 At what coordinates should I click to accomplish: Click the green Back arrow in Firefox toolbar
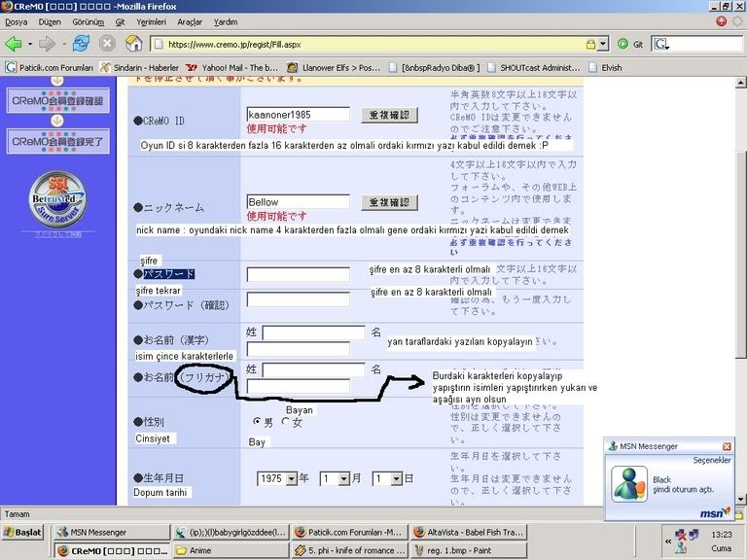[14, 45]
